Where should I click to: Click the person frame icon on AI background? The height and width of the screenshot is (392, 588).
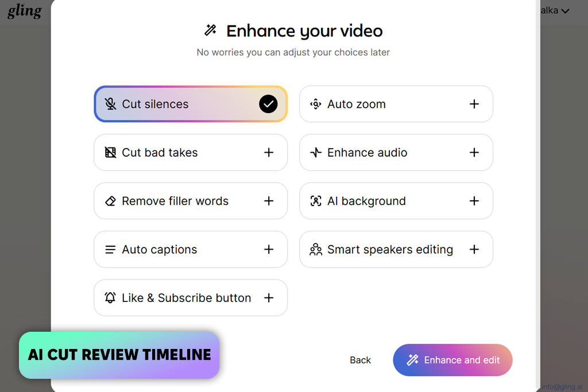pos(316,201)
